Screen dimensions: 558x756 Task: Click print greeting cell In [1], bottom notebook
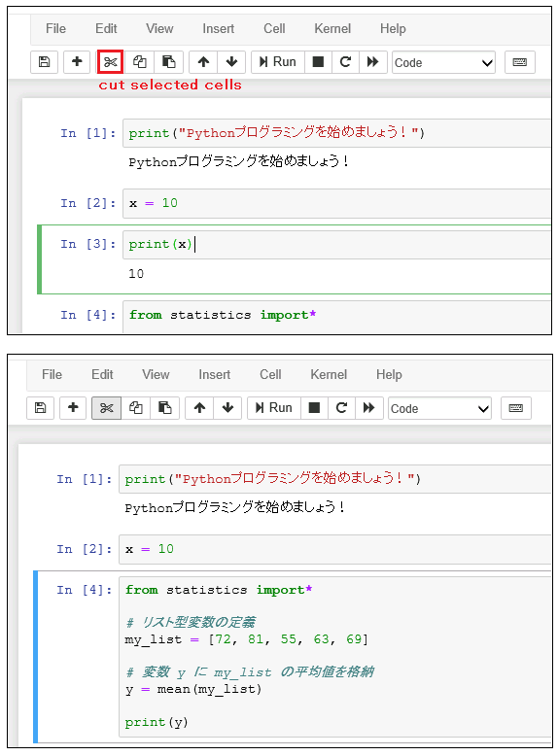click(334, 479)
